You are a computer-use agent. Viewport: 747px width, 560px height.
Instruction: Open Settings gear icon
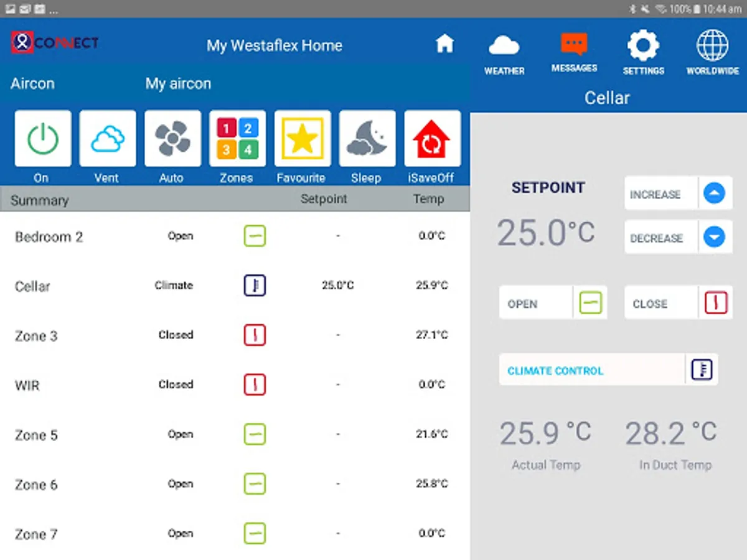point(643,46)
